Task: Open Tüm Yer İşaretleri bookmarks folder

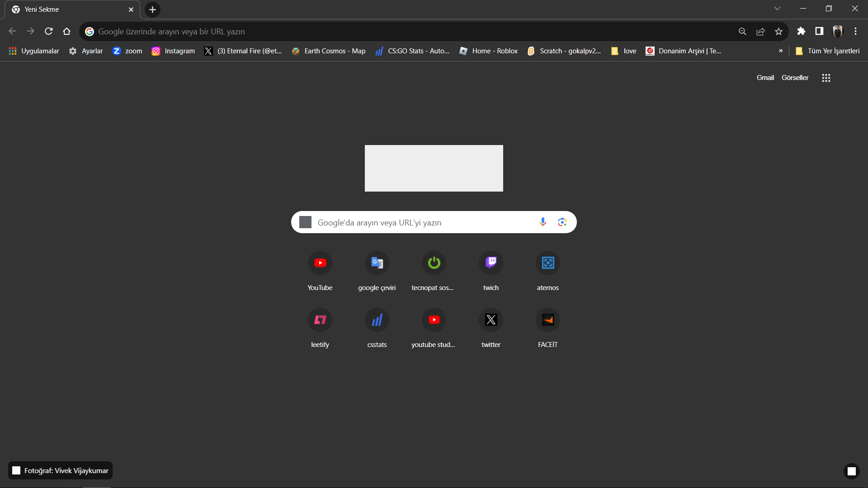Action: [828, 51]
